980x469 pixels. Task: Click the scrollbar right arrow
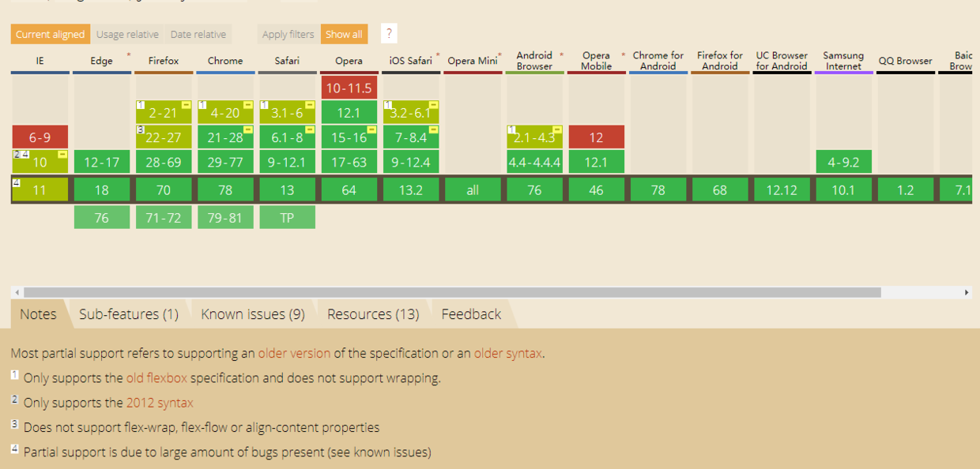(967, 292)
